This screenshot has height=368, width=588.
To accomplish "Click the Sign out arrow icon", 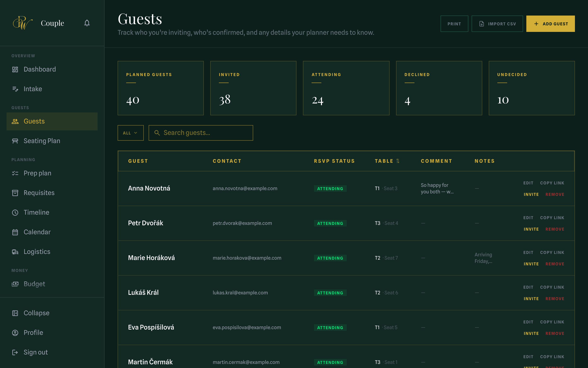I will (x=15, y=352).
